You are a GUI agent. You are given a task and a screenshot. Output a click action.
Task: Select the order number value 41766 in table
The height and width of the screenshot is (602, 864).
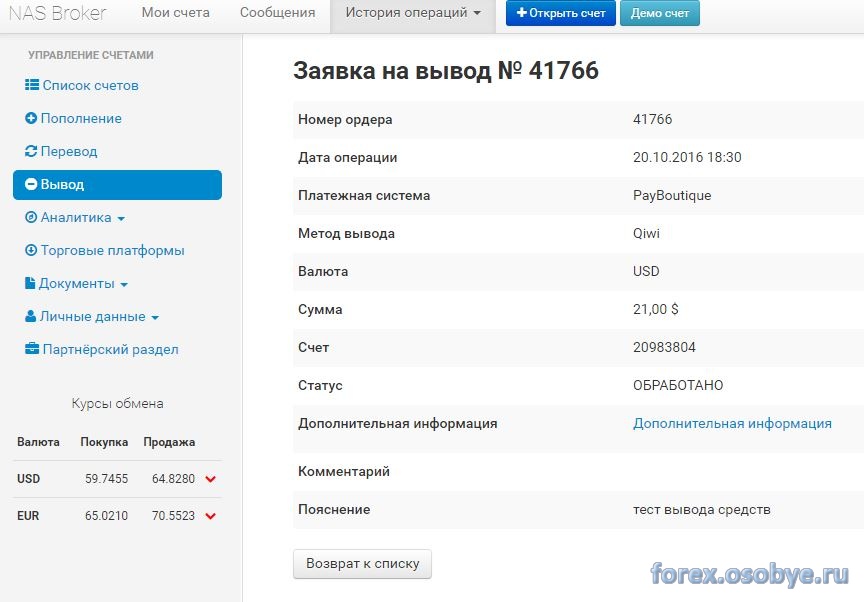coord(652,120)
